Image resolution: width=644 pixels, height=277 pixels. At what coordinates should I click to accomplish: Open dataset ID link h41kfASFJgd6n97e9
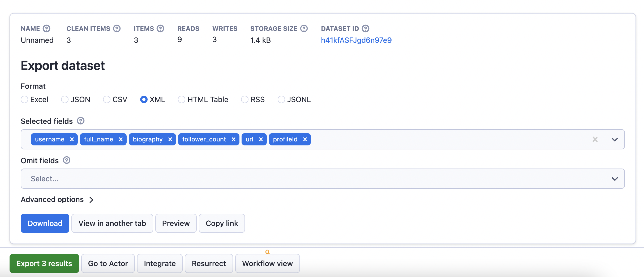356,40
